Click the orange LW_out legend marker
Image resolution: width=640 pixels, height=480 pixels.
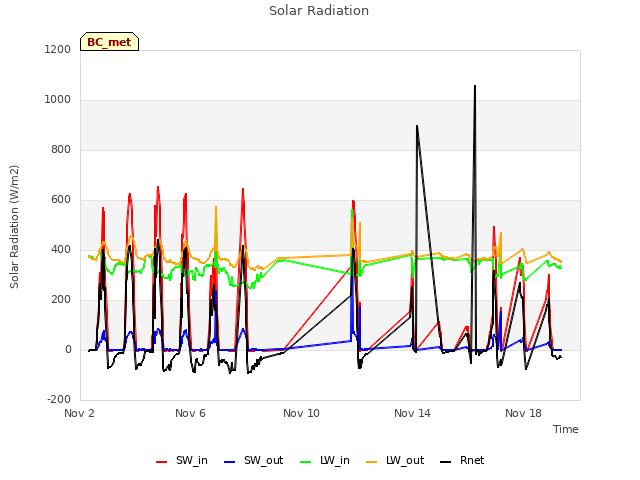coord(372,462)
